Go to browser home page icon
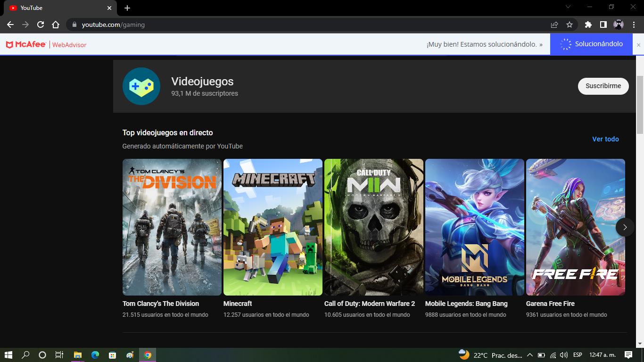The image size is (644, 362). pyautogui.click(x=56, y=25)
